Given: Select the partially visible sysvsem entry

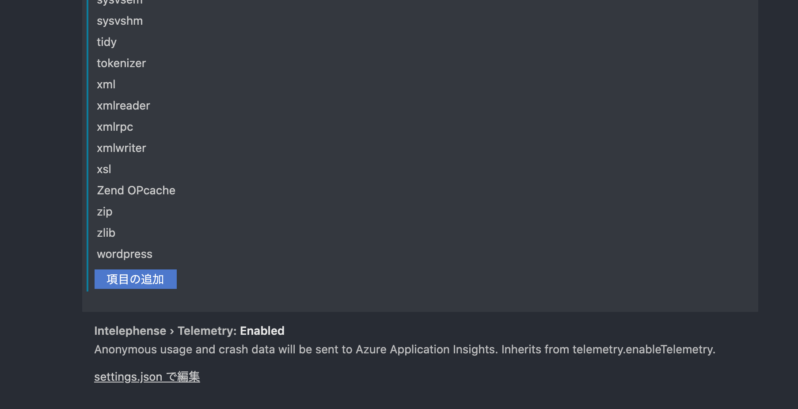Looking at the screenshot, I should point(119,3).
